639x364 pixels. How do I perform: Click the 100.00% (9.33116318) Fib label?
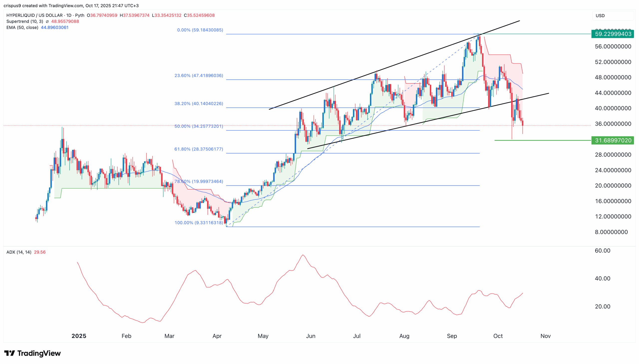coord(198,223)
